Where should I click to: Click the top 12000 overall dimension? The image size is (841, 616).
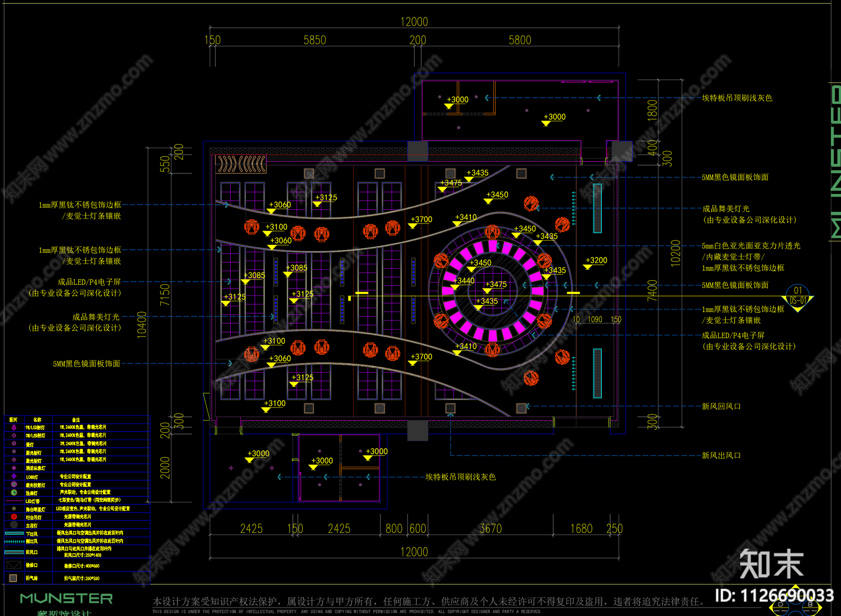click(414, 22)
